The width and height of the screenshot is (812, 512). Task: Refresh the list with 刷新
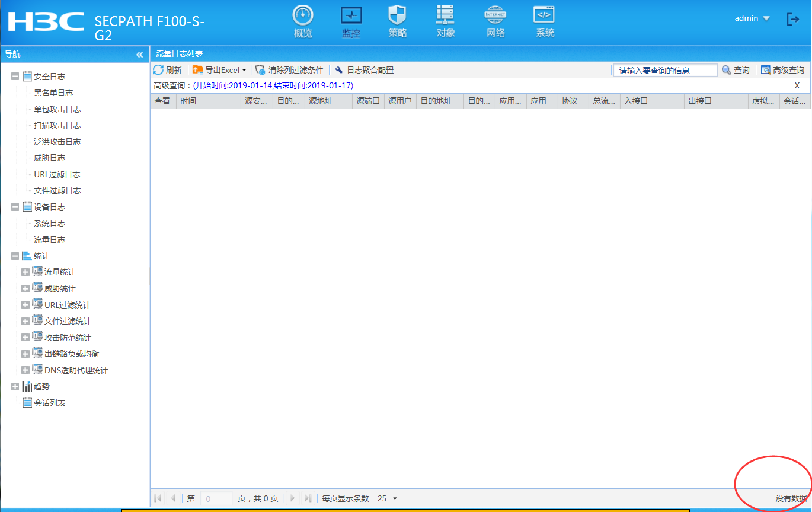point(168,70)
